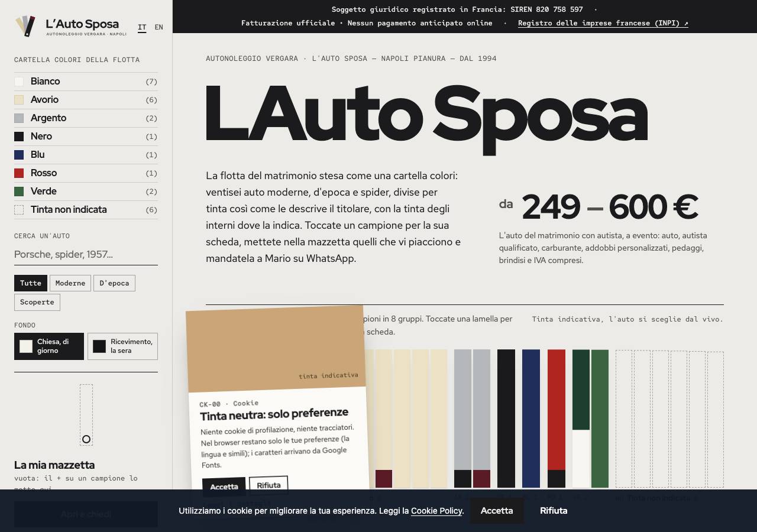Pick the Nero color filter

coord(86,137)
